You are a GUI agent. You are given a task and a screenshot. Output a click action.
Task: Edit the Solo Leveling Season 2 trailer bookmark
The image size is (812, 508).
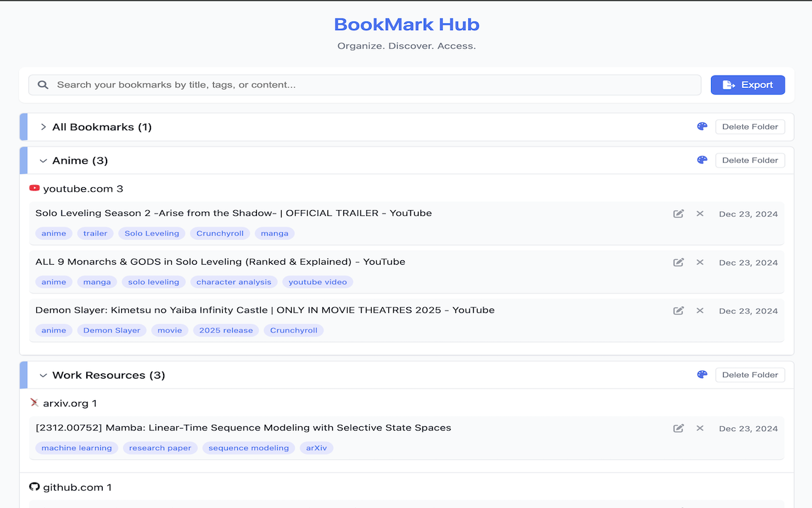[x=678, y=214]
